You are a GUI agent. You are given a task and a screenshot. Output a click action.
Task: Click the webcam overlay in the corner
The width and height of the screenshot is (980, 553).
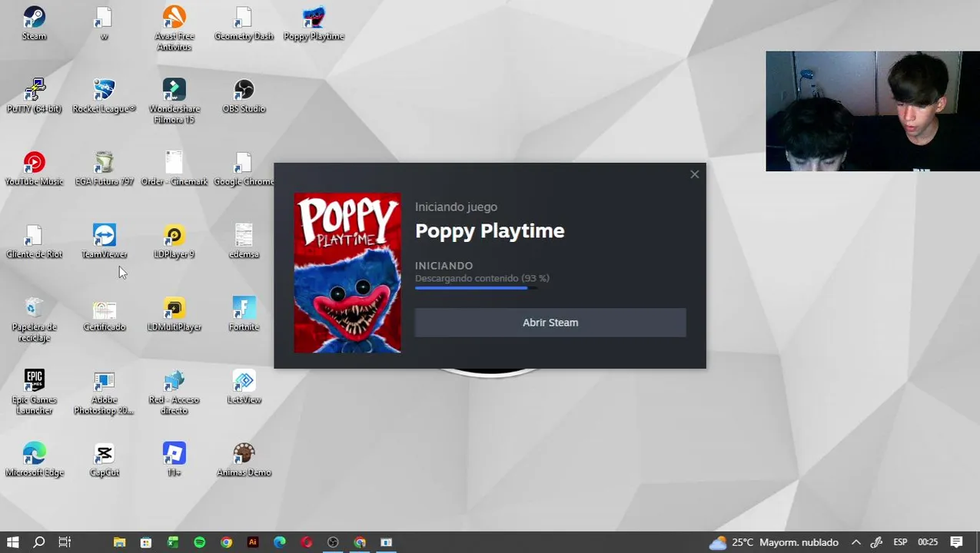(x=872, y=111)
